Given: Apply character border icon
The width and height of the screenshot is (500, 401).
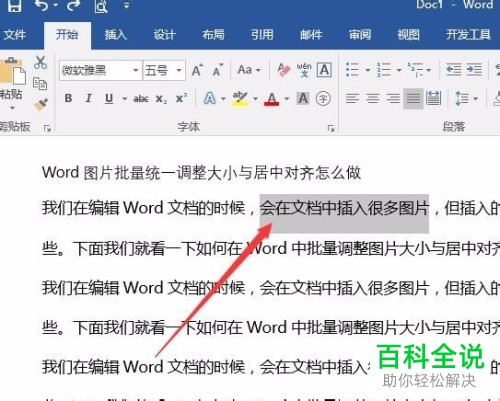Looking at the screenshot, I should (x=324, y=70).
